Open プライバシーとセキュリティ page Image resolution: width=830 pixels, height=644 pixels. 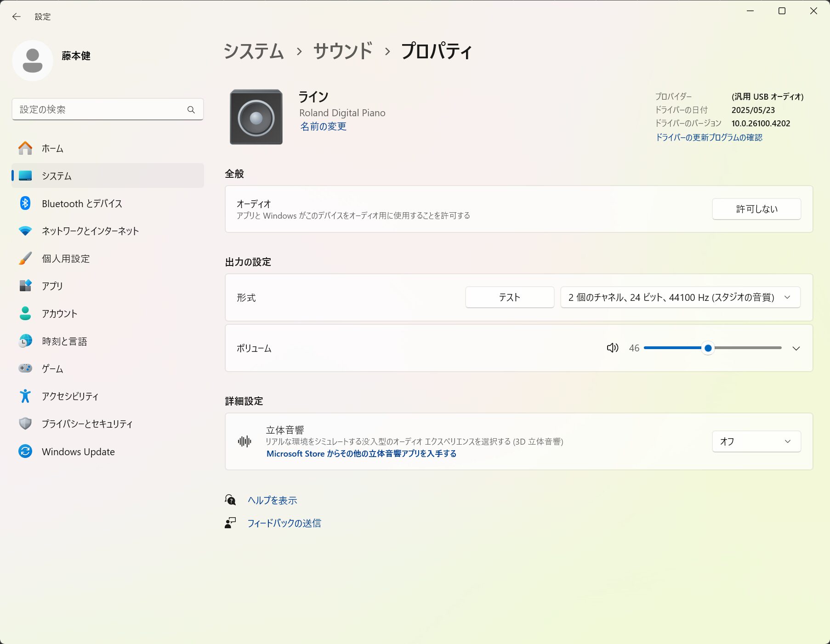pyautogui.click(x=108, y=424)
